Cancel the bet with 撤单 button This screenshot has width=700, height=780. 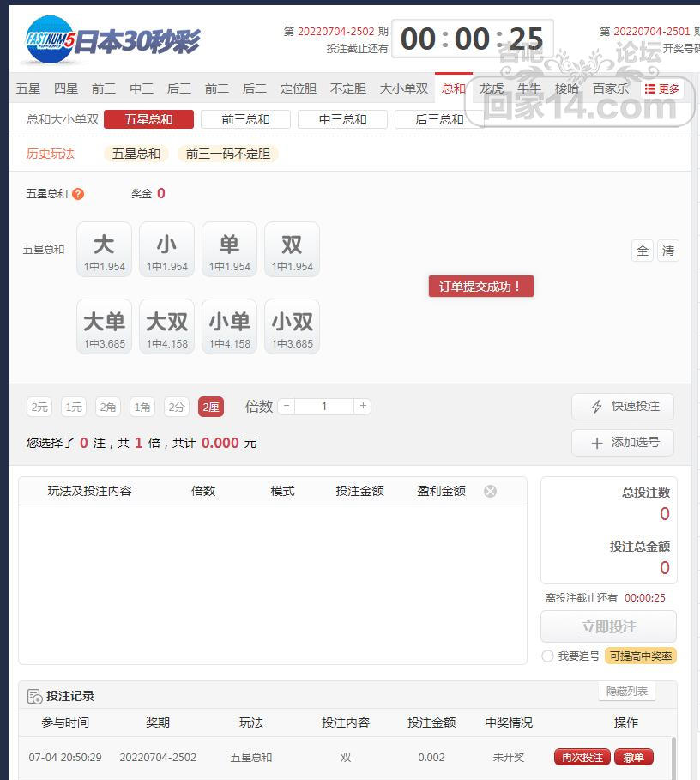tap(634, 758)
